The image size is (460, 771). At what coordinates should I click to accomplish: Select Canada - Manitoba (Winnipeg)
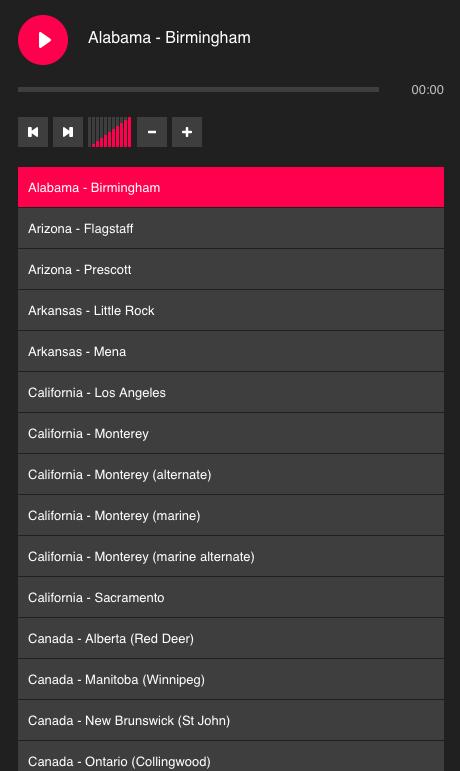click(x=231, y=679)
